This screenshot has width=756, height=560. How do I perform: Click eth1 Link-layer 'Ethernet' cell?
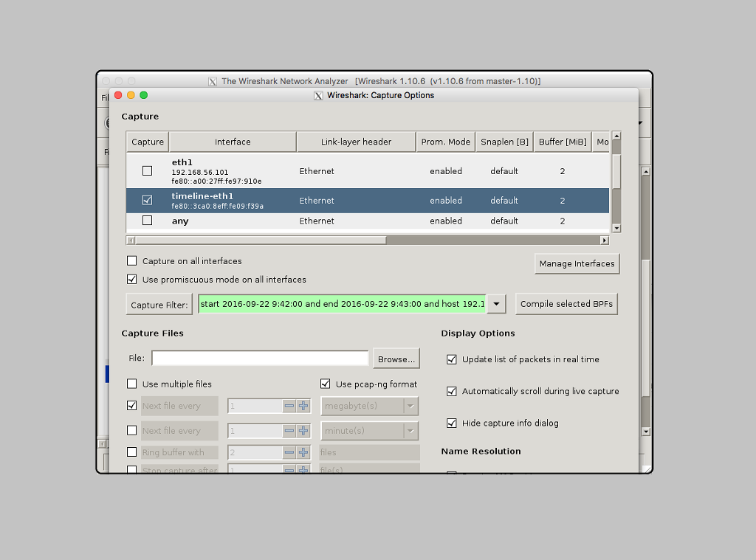pyautogui.click(x=317, y=171)
